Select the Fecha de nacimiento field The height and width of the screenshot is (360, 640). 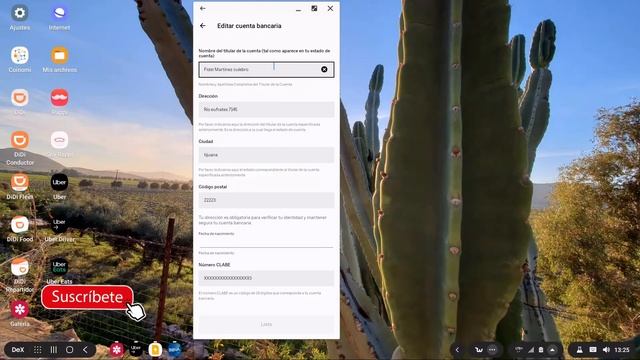(266, 242)
